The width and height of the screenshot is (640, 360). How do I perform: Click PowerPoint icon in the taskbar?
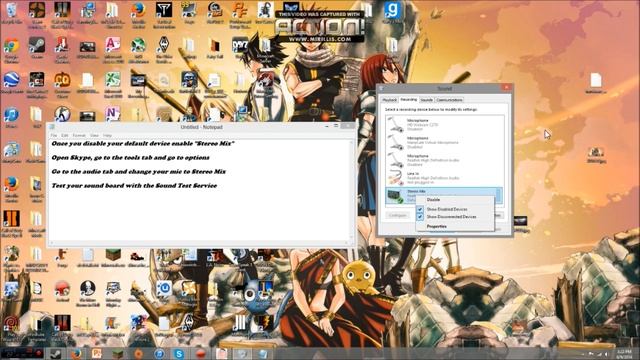point(97,353)
